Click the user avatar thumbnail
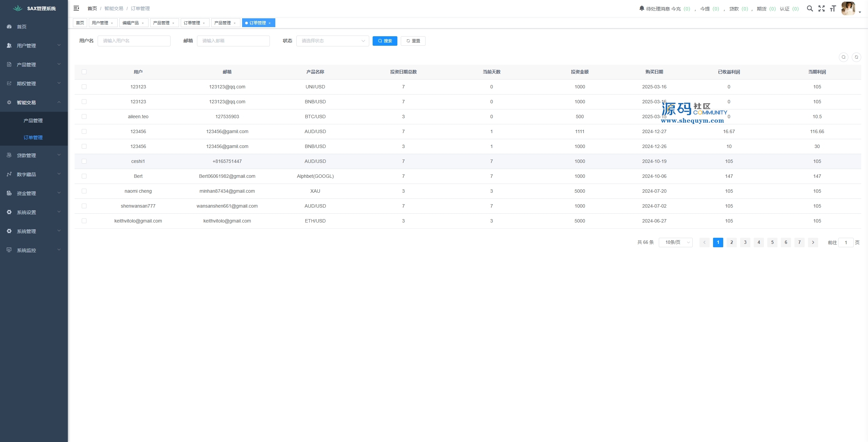The height and width of the screenshot is (442, 868). coord(848,8)
